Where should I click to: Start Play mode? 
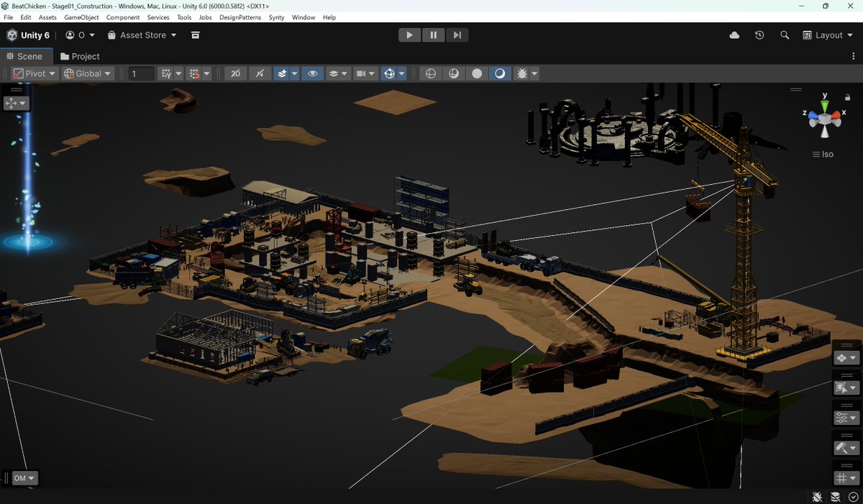pyautogui.click(x=409, y=35)
